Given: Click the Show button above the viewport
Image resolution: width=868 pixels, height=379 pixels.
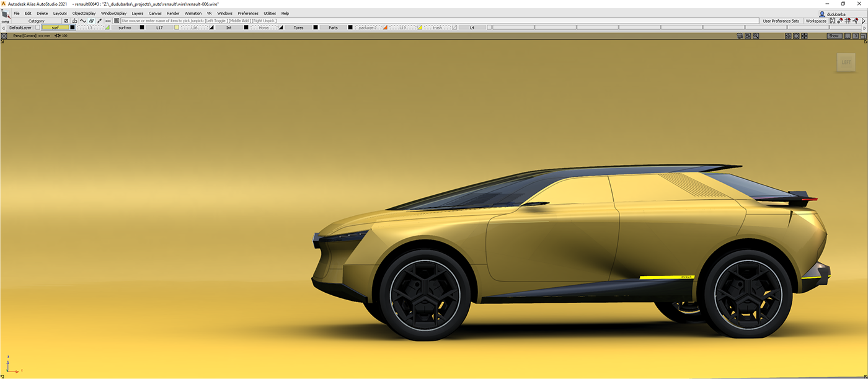Looking at the screenshot, I should pos(833,35).
